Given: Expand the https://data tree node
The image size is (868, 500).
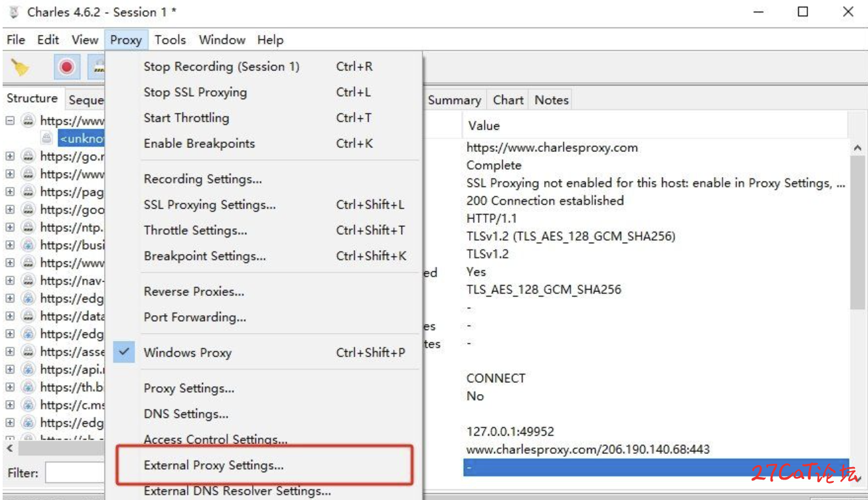Looking at the screenshot, I should click(10, 316).
